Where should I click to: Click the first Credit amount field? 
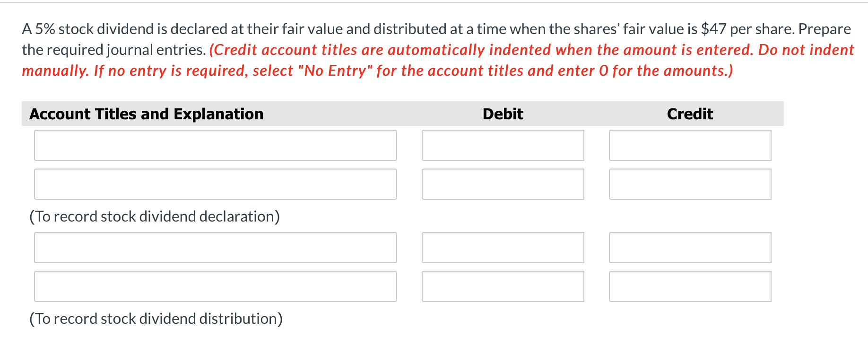690,145
